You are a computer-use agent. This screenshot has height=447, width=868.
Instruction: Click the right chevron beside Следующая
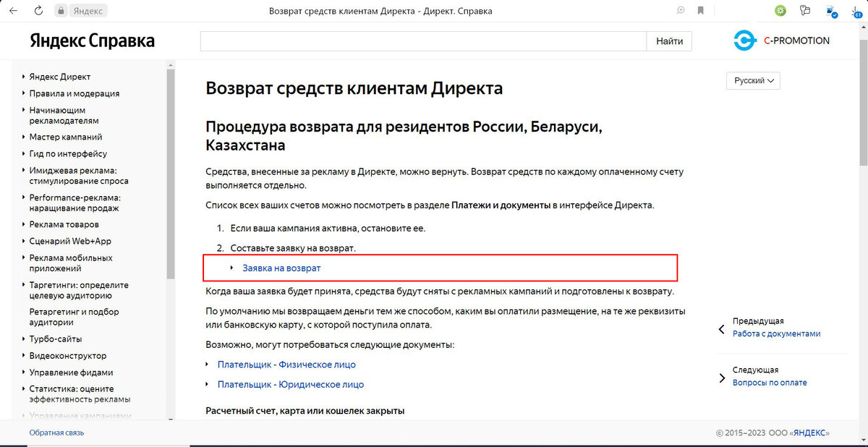click(721, 378)
